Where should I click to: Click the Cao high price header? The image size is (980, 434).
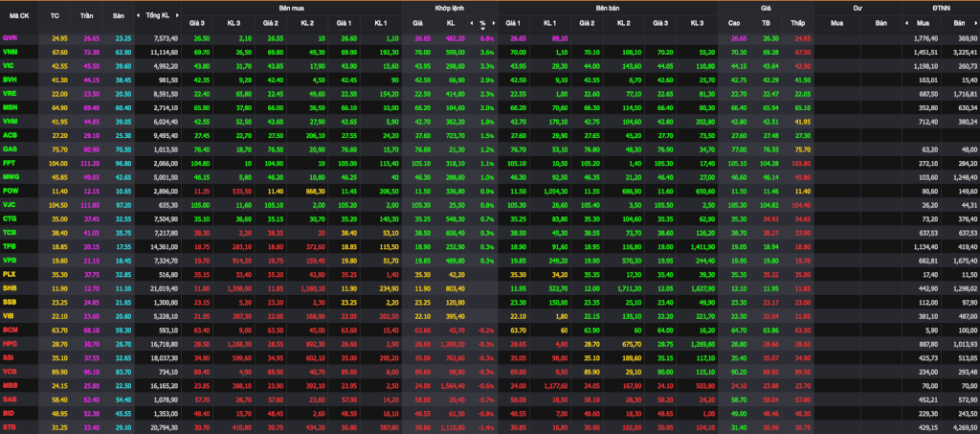point(734,23)
